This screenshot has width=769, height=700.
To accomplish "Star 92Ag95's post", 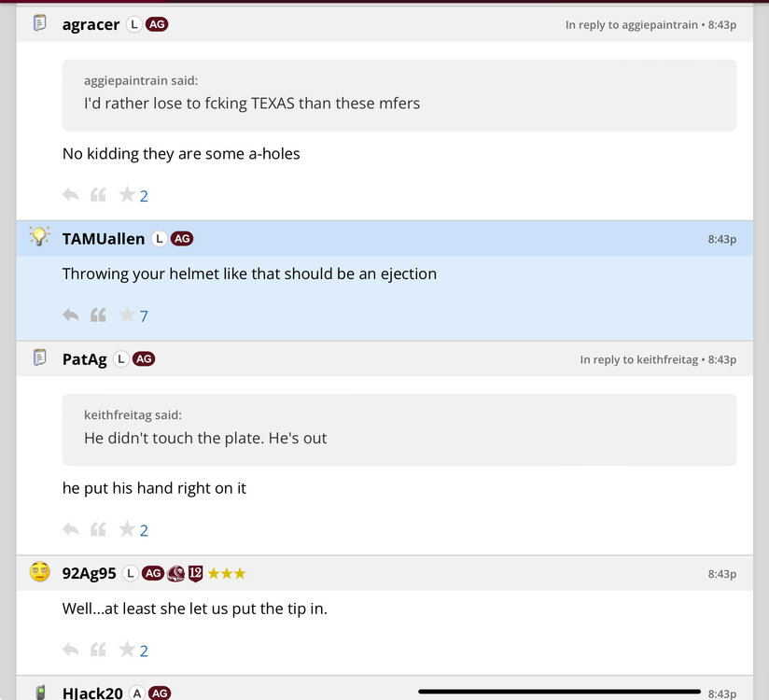I will coord(127,650).
